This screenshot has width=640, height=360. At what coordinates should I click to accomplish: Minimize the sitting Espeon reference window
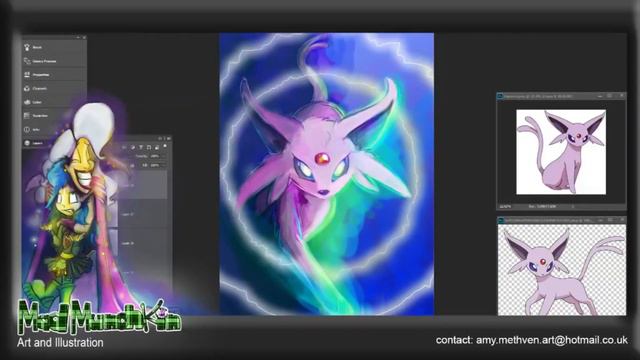[x=600, y=96]
